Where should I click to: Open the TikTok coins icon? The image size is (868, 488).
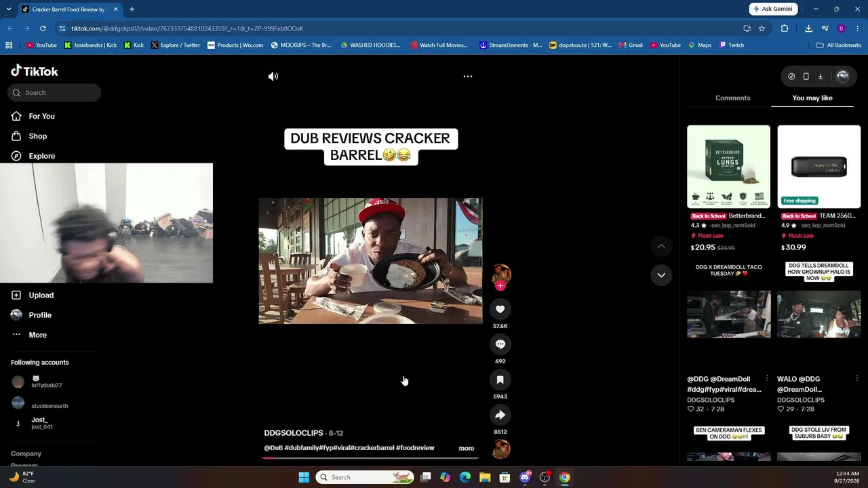tap(791, 77)
